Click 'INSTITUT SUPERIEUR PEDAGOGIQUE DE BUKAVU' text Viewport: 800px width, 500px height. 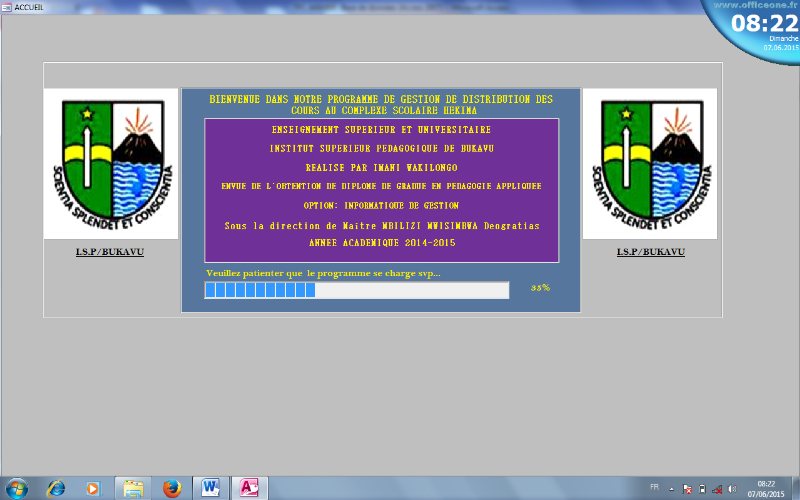tap(382, 148)
